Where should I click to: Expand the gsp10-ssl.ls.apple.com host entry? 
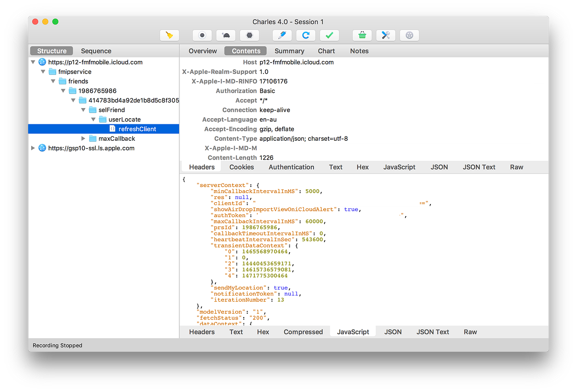[x=33, y=148]
